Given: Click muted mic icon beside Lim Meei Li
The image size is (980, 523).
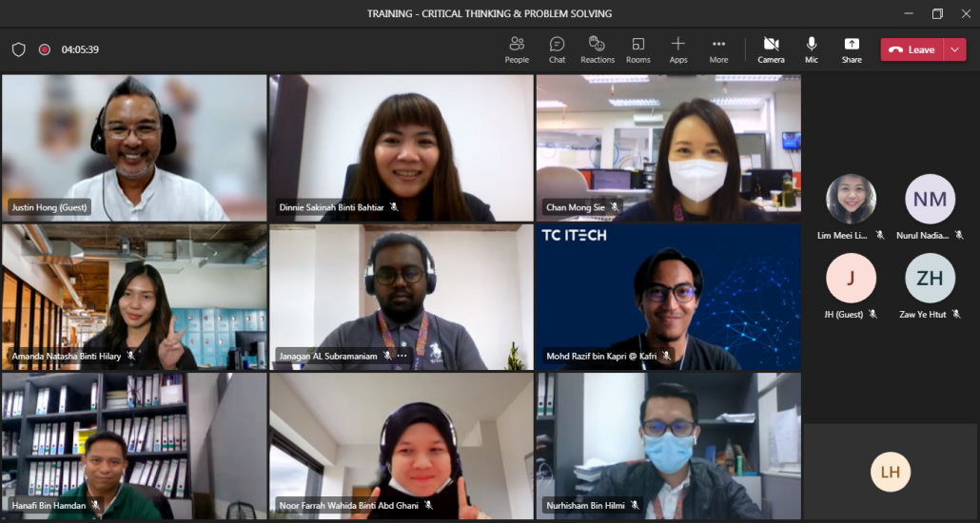Looking at the screenshot, I should click(x=880, y=235).
